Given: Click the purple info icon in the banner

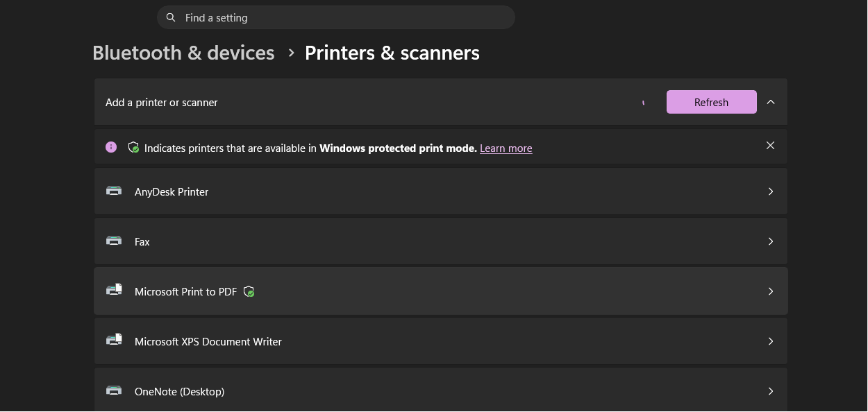Looking at the screenshot, I should pyautogui.click(x=111, y=147).
